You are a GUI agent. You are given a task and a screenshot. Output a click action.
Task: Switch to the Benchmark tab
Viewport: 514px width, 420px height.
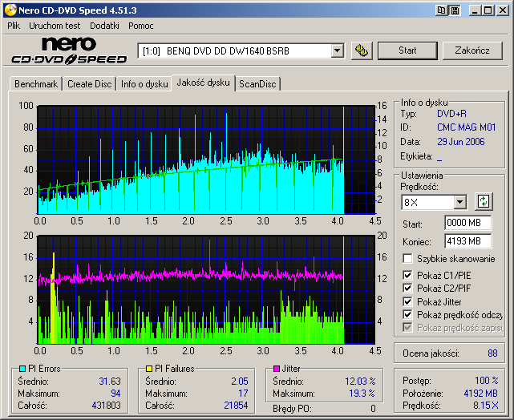coord(36,84)
